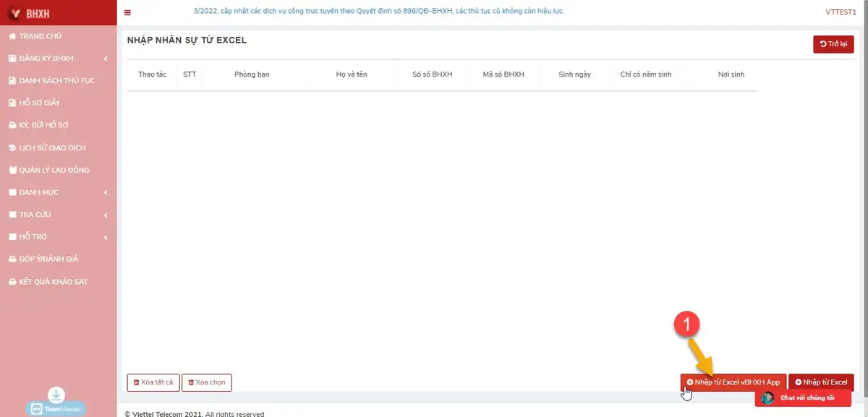Expand the DANH MỤC chevron arrow
Image resolution: width=868 pixels, height=417 pixels.
[x=106, y=192]
